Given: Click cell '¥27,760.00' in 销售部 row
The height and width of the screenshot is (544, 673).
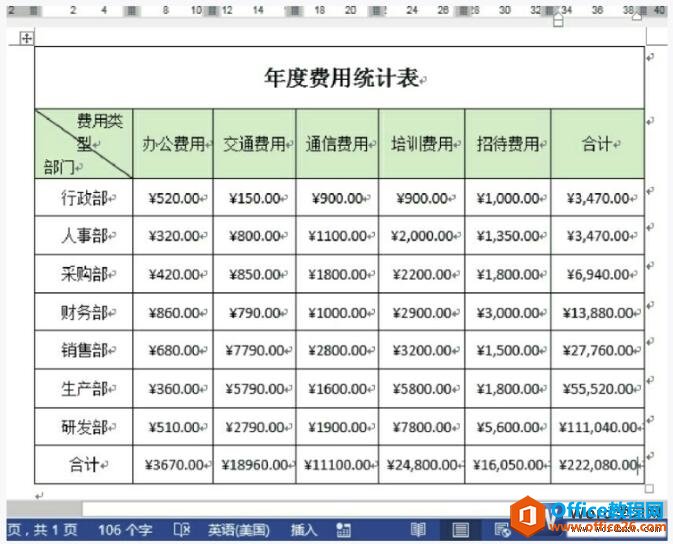Looking at the screenshot, I should [x=598, y=350].
